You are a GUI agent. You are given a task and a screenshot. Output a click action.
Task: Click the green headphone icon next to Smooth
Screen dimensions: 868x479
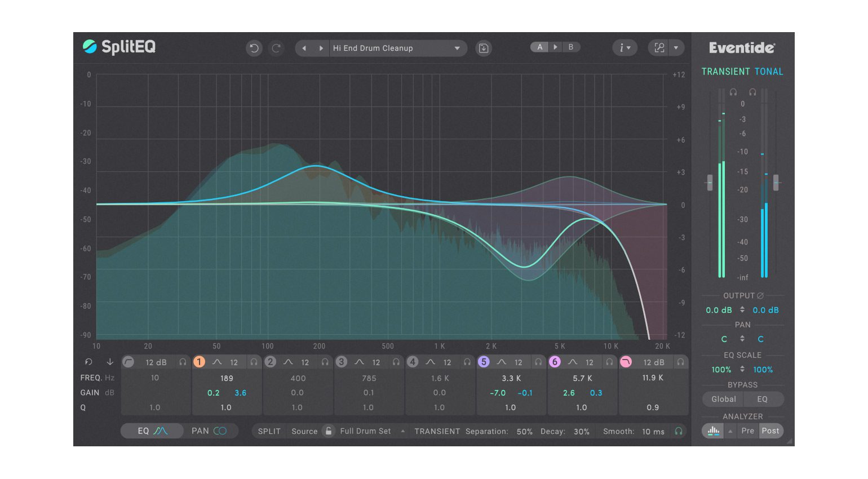(x=679, y=431)
